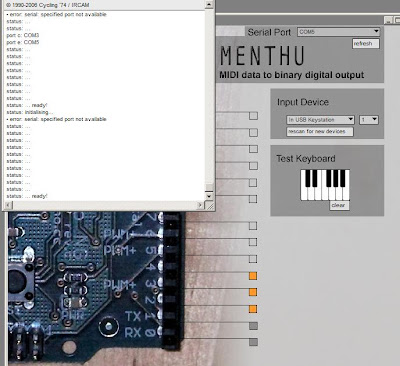This screenshot has height=366, width=400.
Task: Click the 'port c: COM3' line in Max window
Action: click(x=23, y=35)
